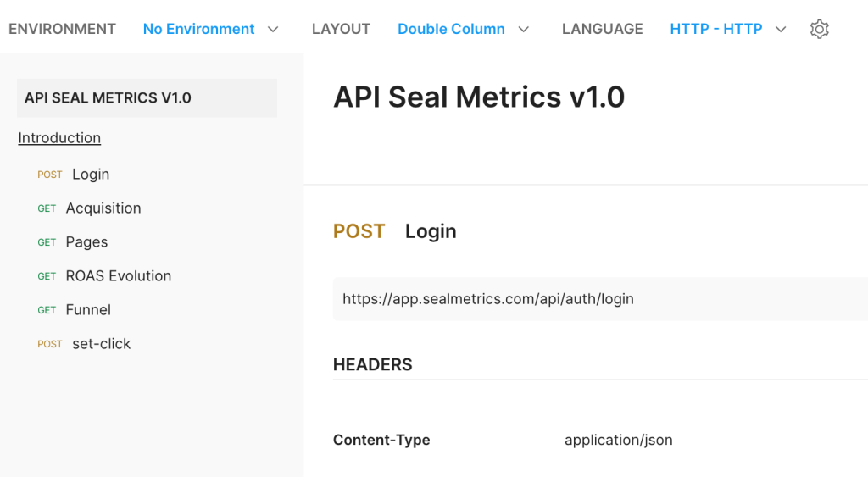Click the login endpoint URL box

tap(593, 299)
